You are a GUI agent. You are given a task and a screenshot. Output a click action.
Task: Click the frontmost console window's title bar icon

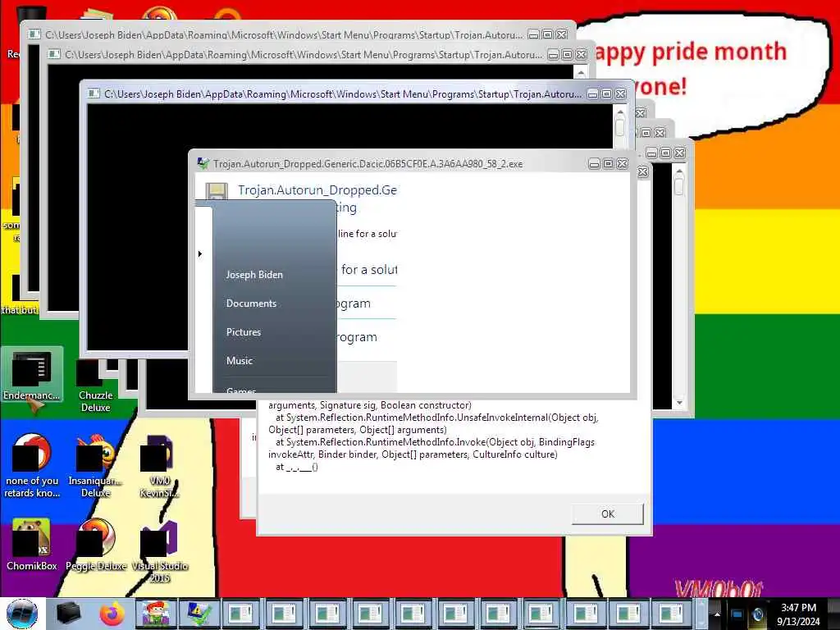click(x=94, y=94)
